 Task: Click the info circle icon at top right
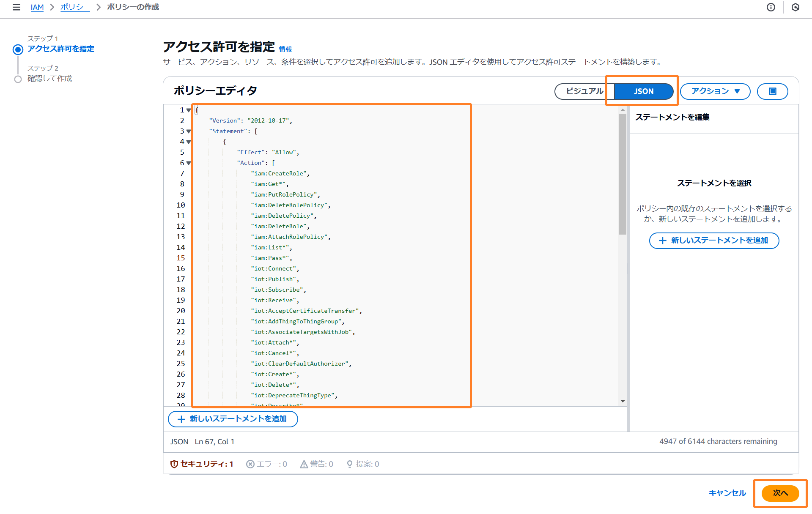pyautogui.click(x=771, y=7)
